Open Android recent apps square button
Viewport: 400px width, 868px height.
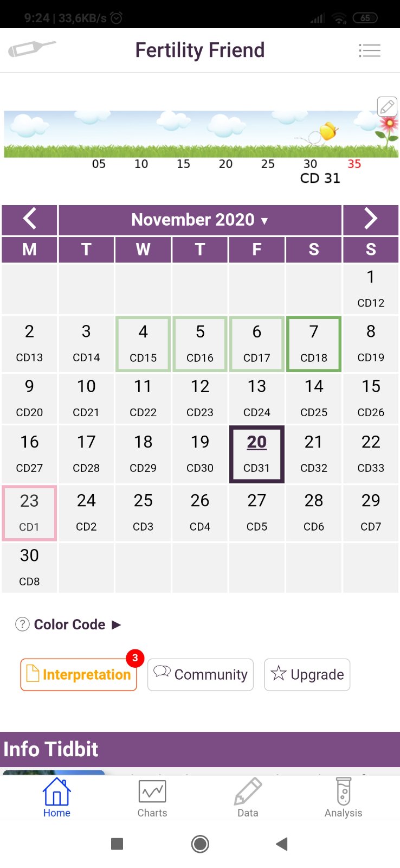pyautogui.click(x=117, y=844)
